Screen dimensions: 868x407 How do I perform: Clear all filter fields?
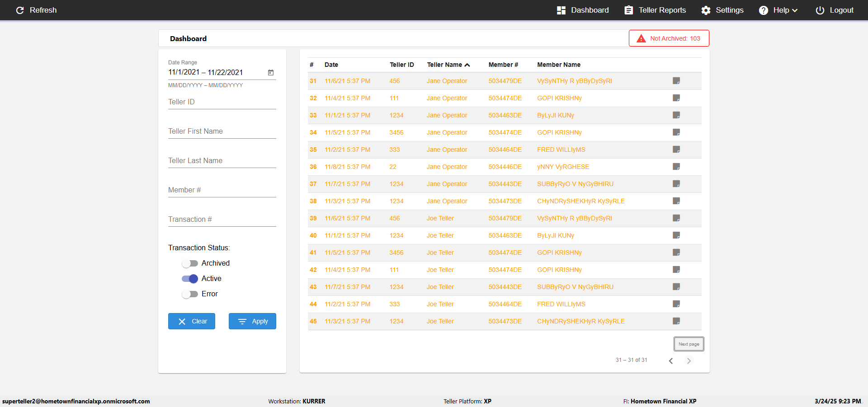tap(192, 321)
